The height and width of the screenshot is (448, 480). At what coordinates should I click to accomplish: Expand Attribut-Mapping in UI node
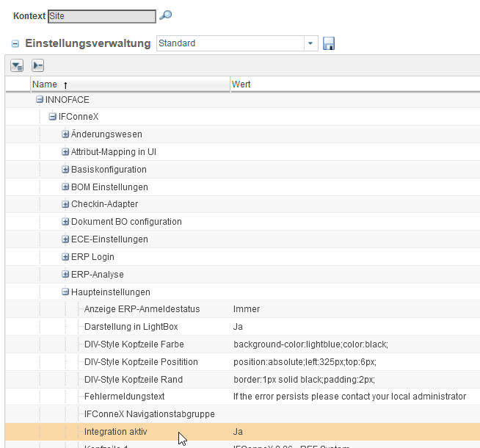click(65, 152)
